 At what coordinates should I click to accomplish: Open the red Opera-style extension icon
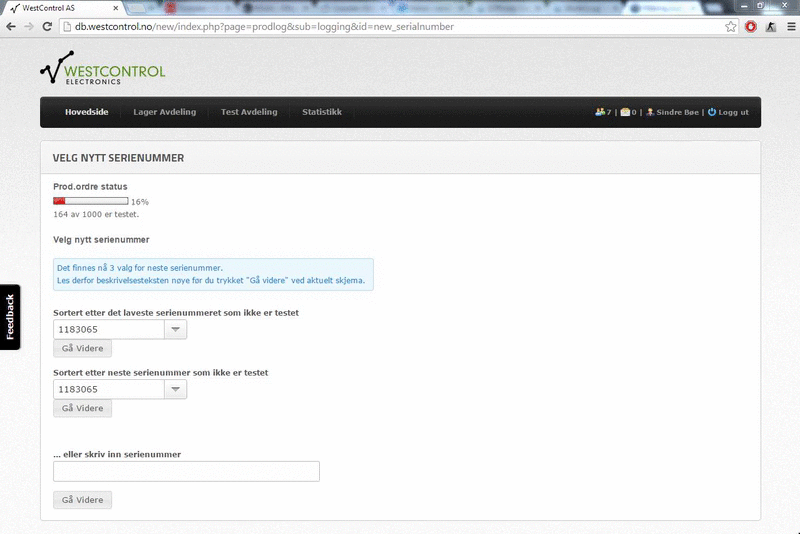click(751, 27)
